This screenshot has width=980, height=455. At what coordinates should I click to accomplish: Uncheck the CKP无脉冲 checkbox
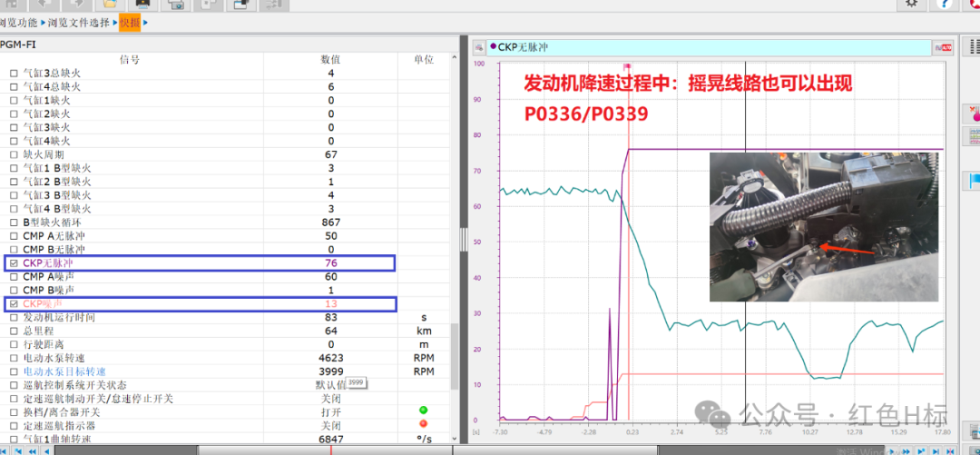pos(14,263)
